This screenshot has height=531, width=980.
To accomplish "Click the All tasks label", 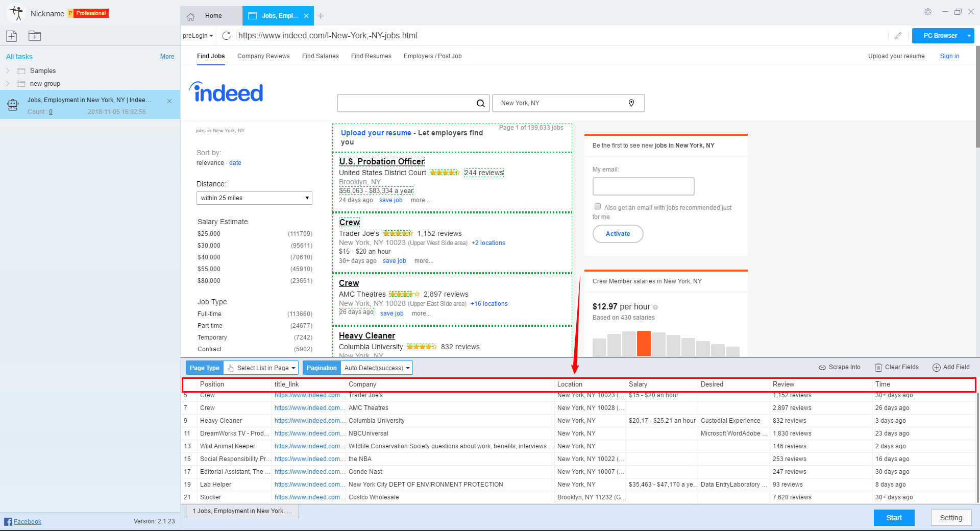I will (19, 57).
